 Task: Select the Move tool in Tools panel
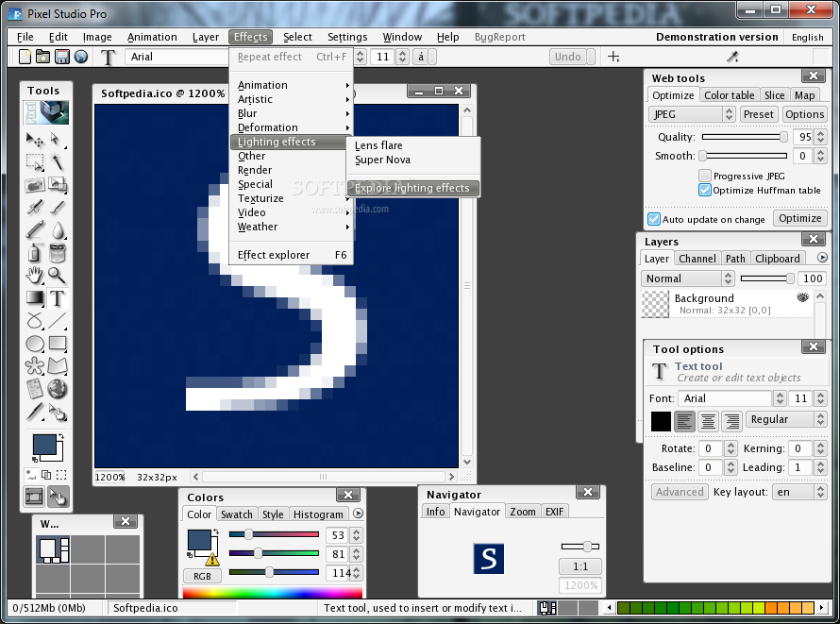pyautogui.click(x=35, y=140)
